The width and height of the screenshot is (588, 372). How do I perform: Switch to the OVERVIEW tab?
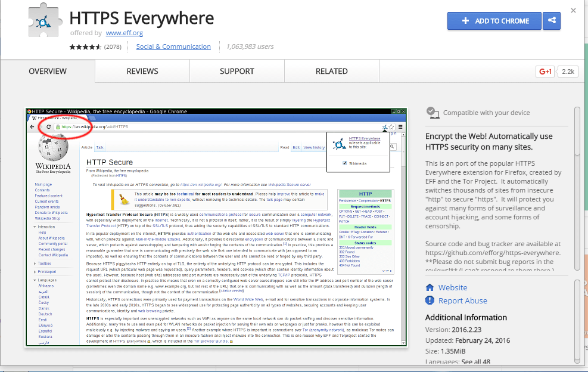48,72
